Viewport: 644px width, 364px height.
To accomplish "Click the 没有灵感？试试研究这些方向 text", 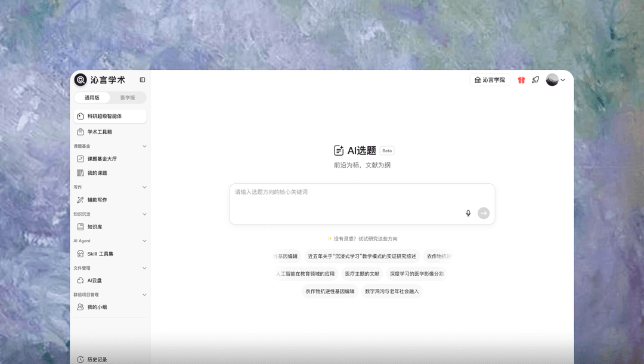I will coord(365,239).
